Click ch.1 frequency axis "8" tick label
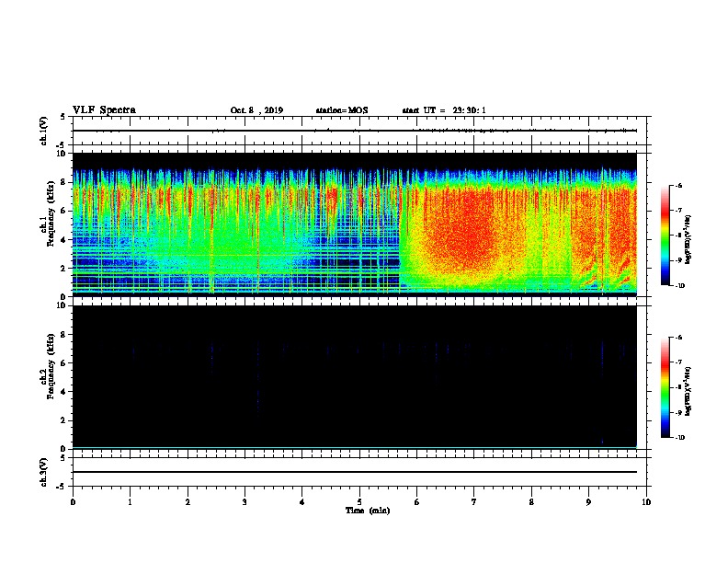The width and height of the screenshot is (728, 563). [64, 182]
